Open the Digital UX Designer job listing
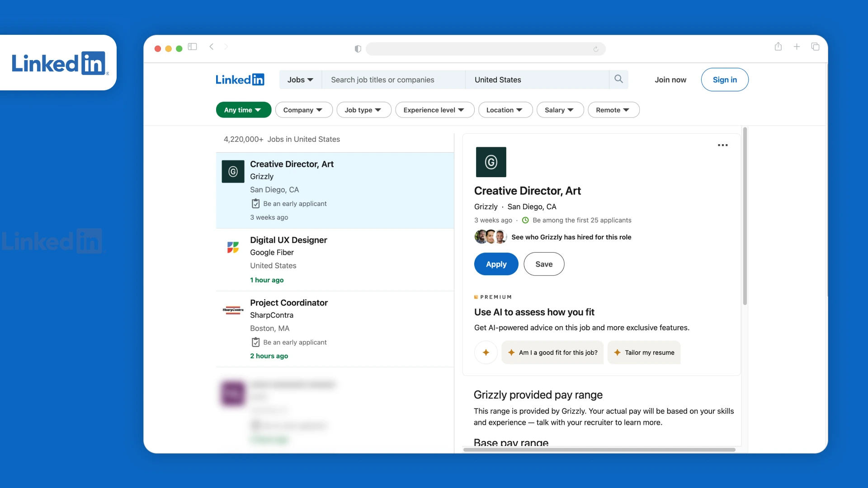 [x=335, y=260]
